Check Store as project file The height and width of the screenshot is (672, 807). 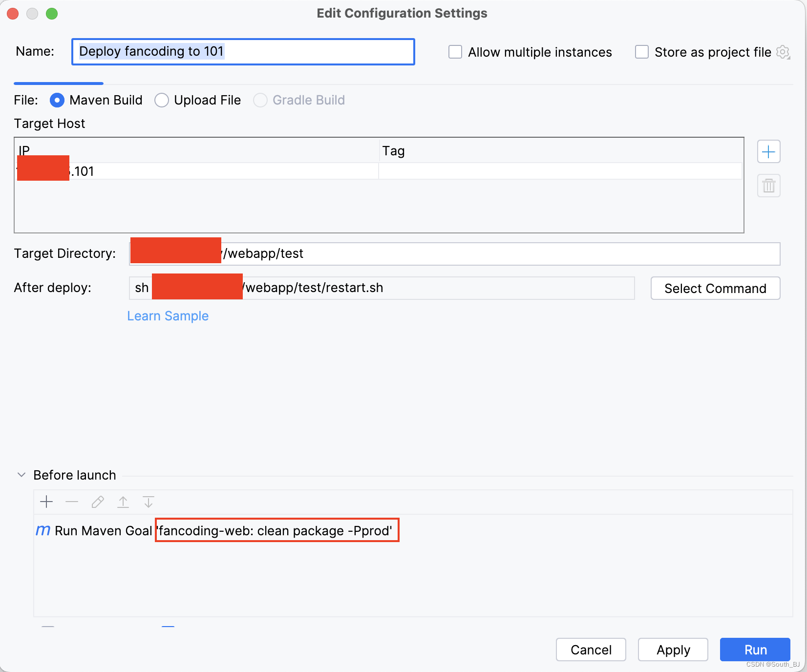click(642, 52)
